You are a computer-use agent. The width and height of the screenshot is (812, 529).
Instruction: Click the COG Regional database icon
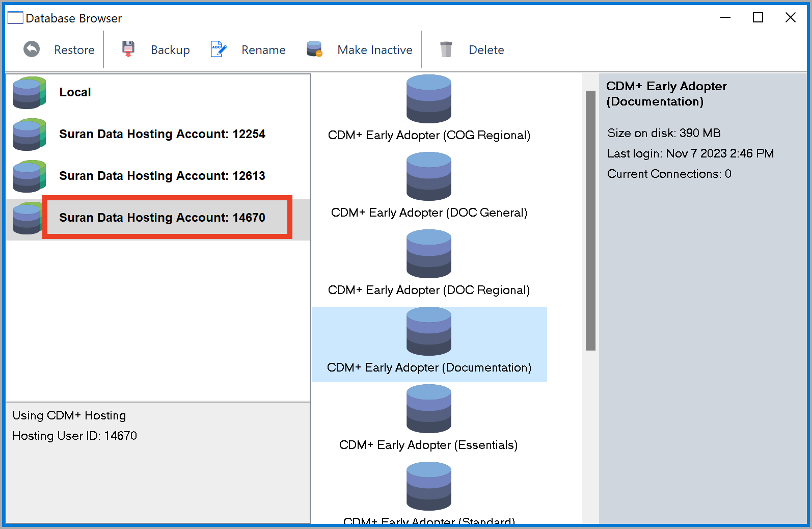pyautogui.click(x=428, y=99)
